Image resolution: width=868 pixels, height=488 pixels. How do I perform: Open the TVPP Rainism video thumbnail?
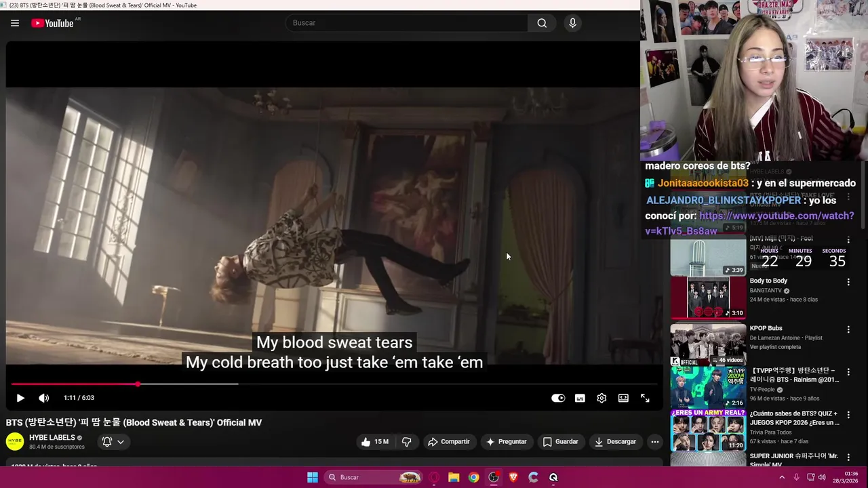(x=708, y=388)
